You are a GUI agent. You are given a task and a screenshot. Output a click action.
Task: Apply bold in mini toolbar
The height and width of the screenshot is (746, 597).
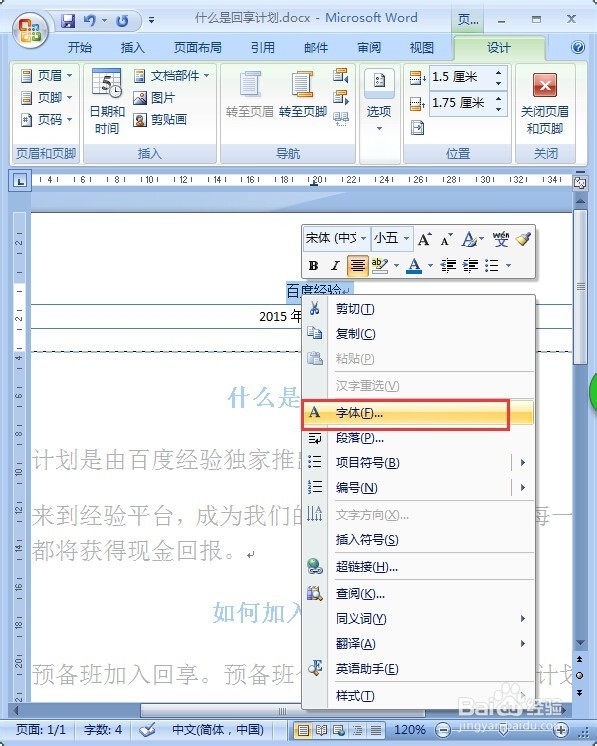click(x=313, y=265)
